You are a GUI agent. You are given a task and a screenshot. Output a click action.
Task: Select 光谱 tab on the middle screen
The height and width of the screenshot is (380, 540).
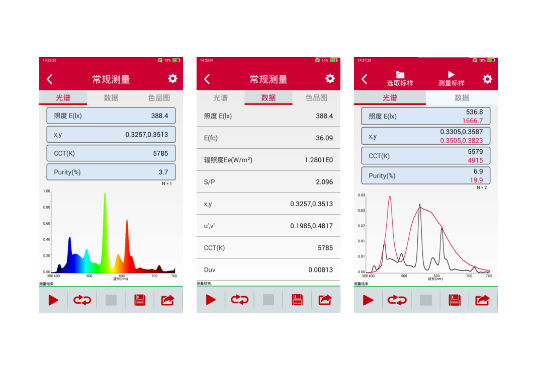pyautogui.click(x=220, y=98)
